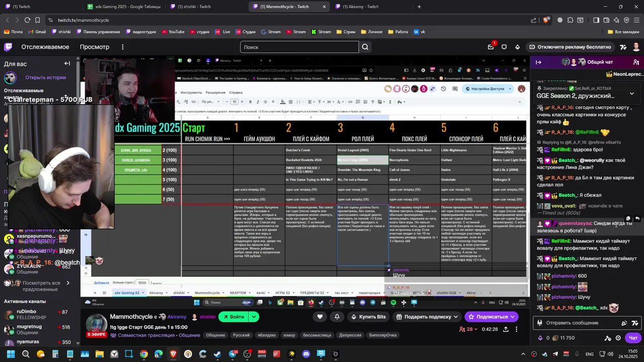Viewport: 644px width, 362px height.
Task: Open the Просмотр nav item
Action: click(95, 47)
